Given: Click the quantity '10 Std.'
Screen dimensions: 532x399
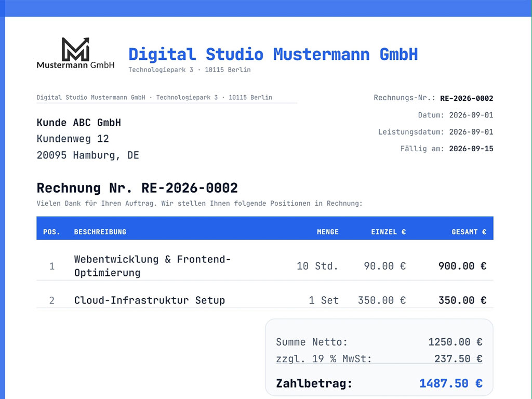Looking at the screenshot, I should pos(317,266).
